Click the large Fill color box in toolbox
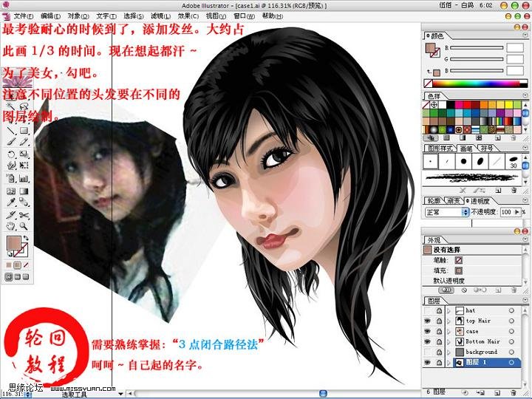The width and height of the screenshot is (532, 399). click(x=14, y=243)
